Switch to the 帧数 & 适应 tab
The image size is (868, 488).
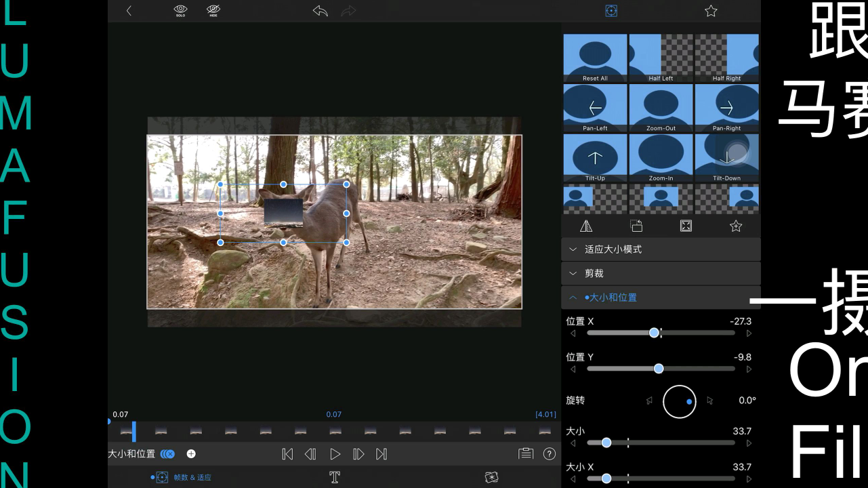[182, 477]
